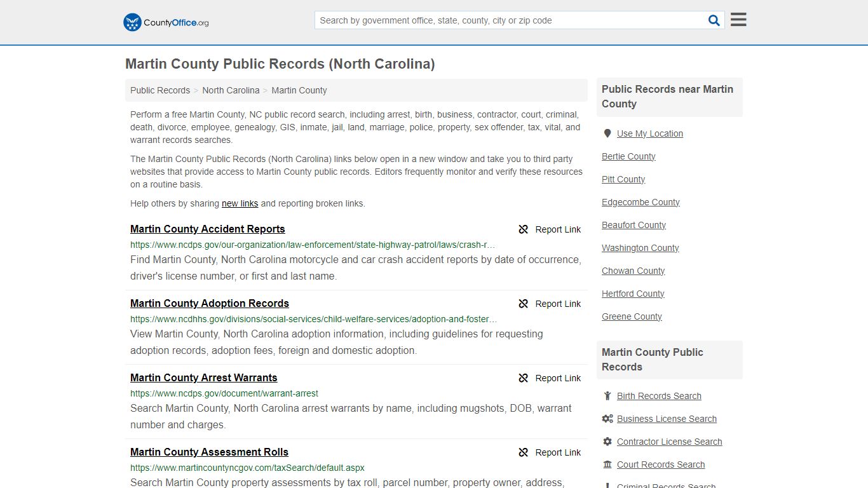Open Martin County Accident Reports
This screenshot has width=868, height=488.
point(208,229)
